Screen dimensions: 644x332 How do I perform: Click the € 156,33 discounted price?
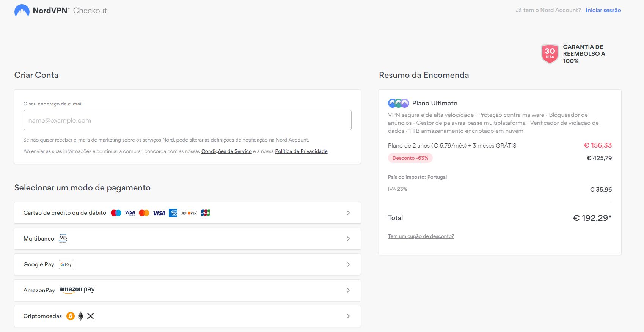tap(598, 145)
